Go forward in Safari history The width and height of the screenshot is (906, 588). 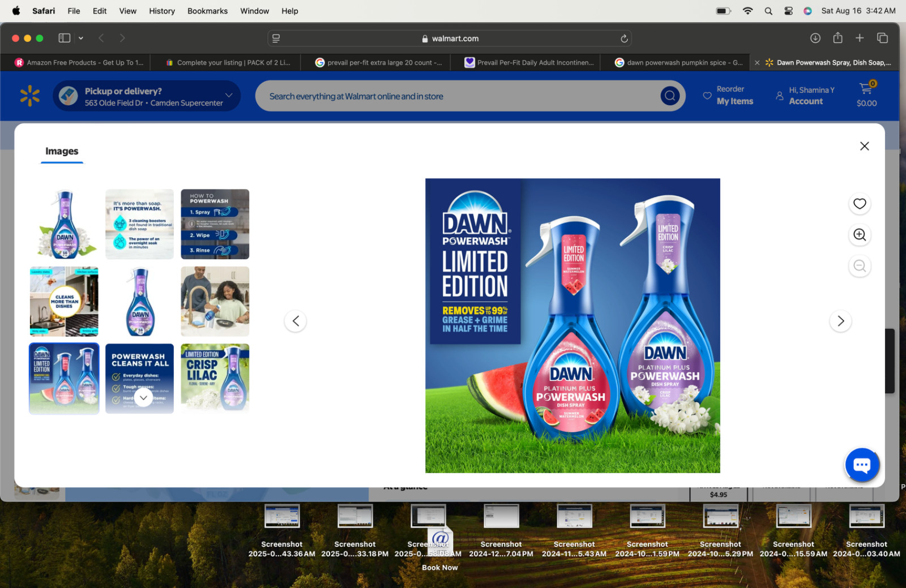coord(122,38)
